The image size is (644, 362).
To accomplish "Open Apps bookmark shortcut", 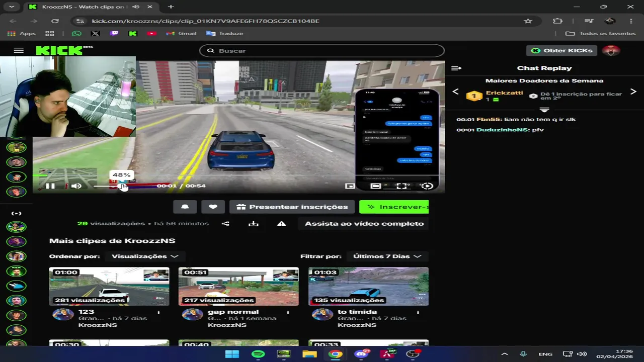I will point(22,34).
